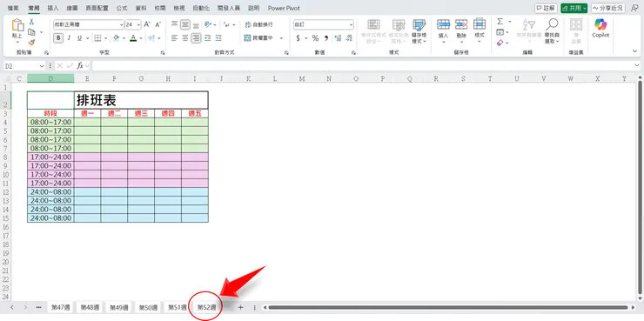Click the Borders grid icon

[x=97, y=38]
